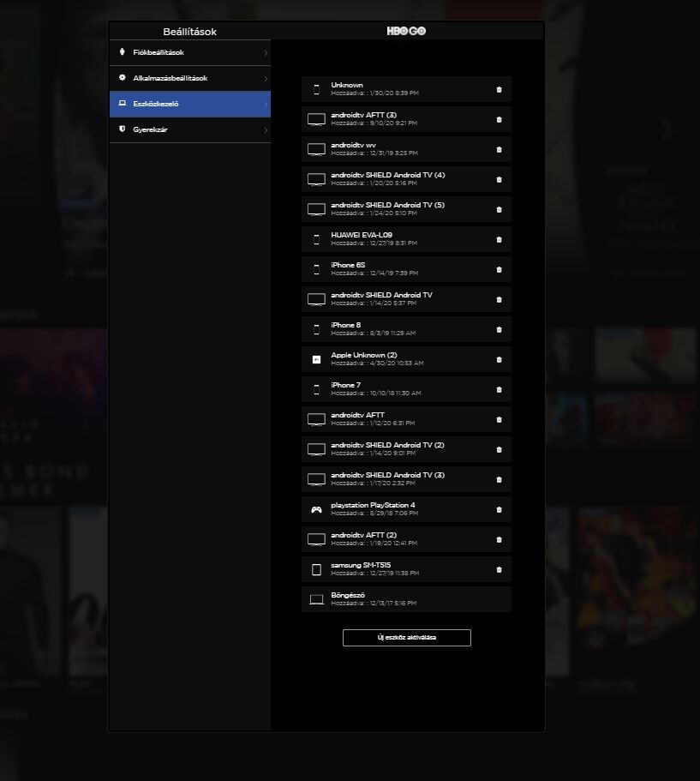Expand Alkalmazásbeállítások using its chevron arrow

pyautogui.click(x=266, y=79)
